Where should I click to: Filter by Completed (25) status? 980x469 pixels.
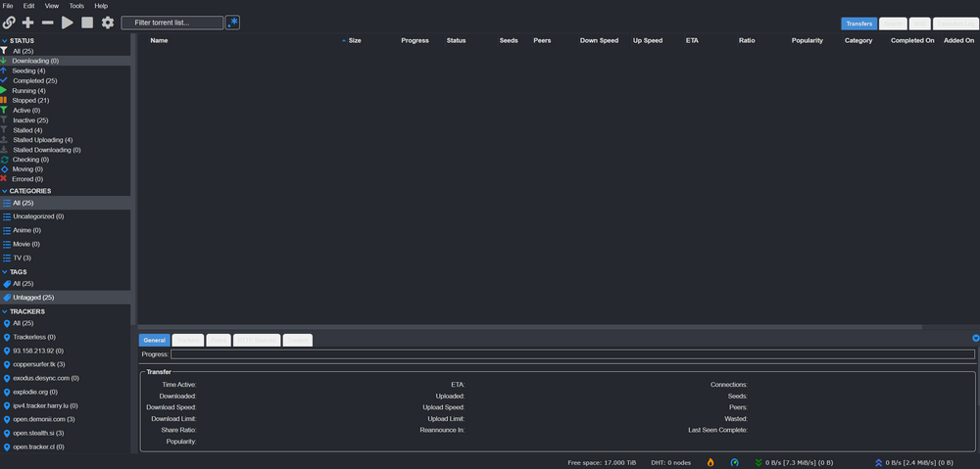[x=65, y=80]
